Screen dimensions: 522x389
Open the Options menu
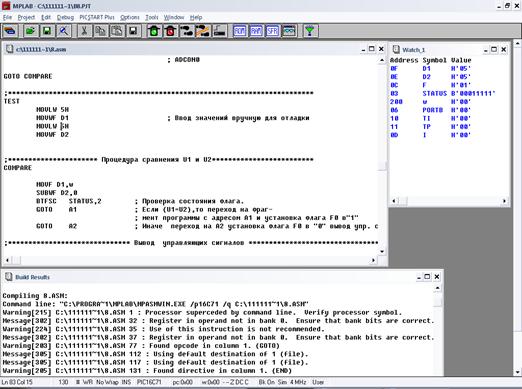click(x=130, y=17)
